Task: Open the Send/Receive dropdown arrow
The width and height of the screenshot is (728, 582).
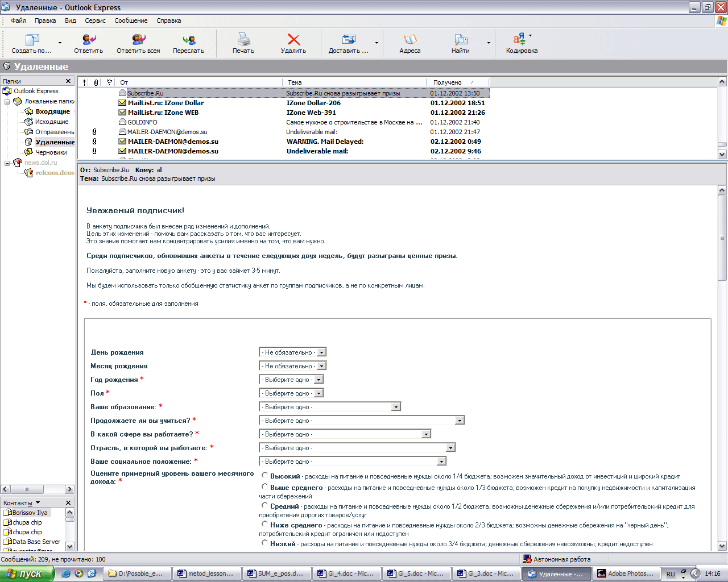Action: 377,43
